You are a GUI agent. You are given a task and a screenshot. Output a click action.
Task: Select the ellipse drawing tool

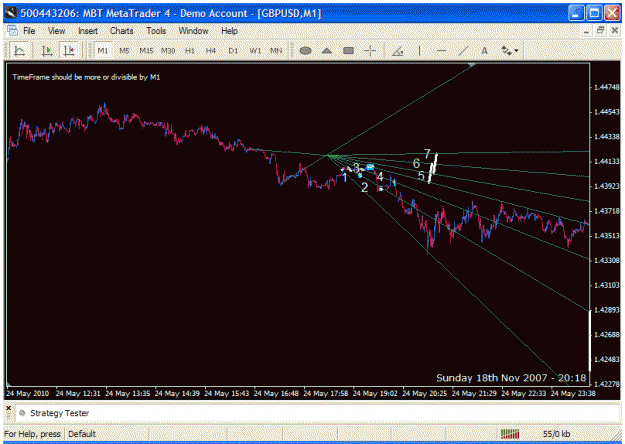(306, 51)
